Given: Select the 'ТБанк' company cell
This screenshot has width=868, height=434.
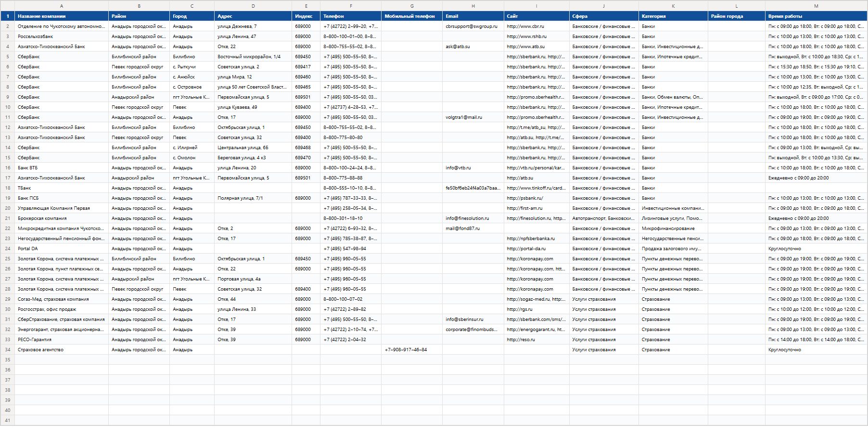Looking at the screenshot, I should [x=62, y=188].
